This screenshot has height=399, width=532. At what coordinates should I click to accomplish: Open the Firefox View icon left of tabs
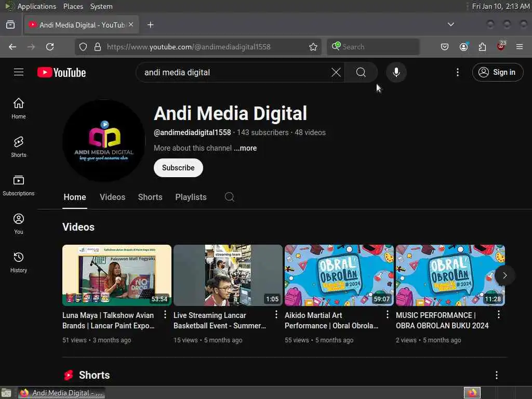tap(10, 25)
